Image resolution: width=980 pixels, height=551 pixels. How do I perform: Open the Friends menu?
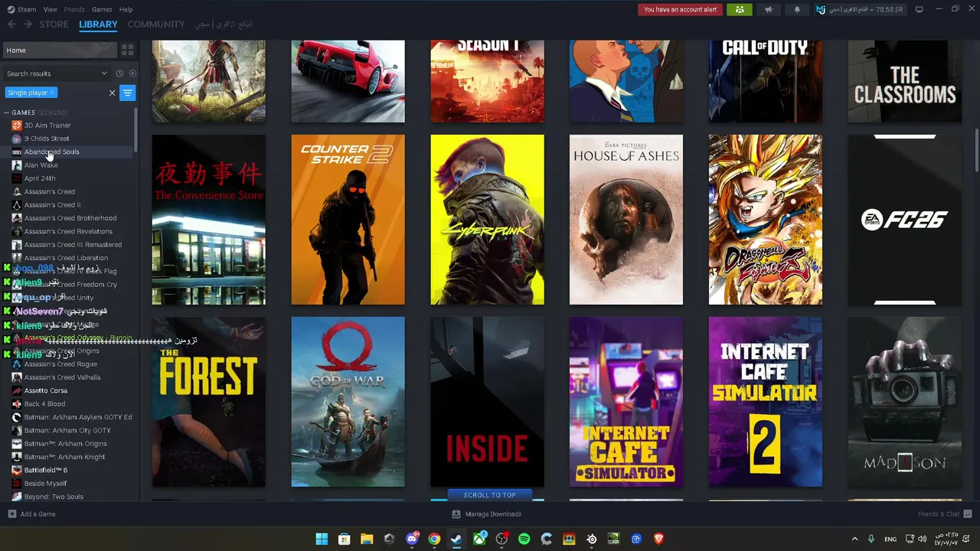(x=74, y=9)
